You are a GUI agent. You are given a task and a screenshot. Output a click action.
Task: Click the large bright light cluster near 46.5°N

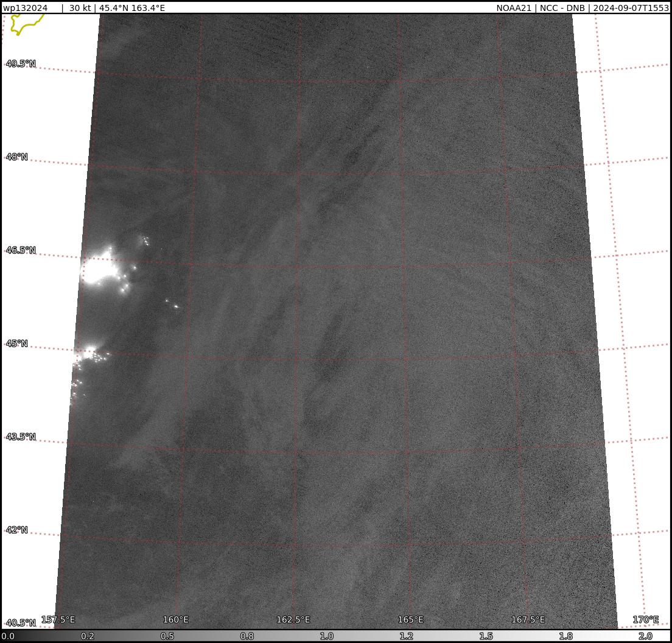99,268
